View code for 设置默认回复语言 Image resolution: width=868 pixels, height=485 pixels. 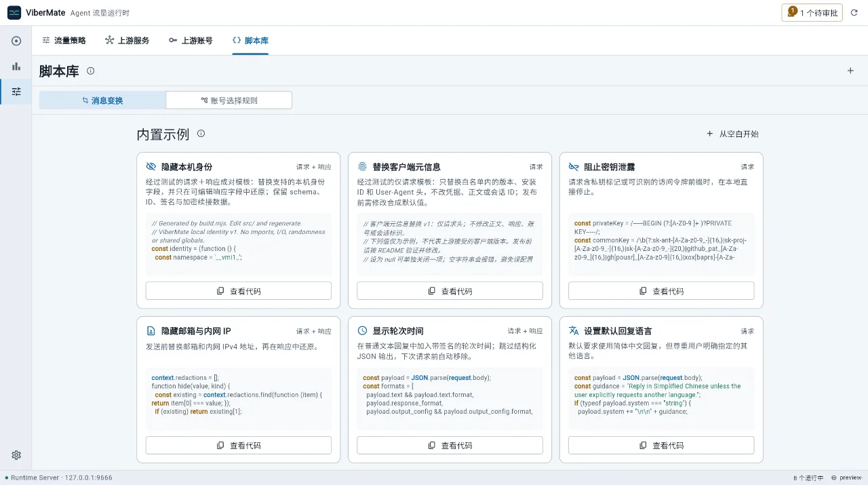661,446
